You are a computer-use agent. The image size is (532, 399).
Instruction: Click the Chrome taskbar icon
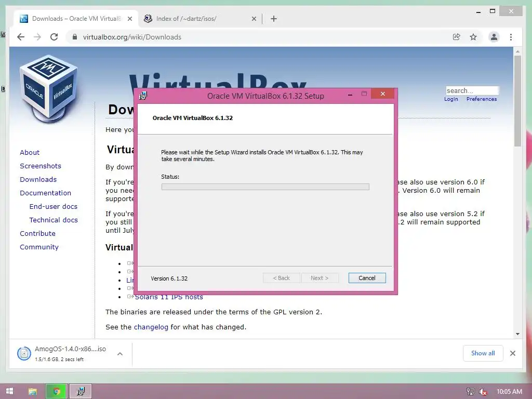(x=57, y=392)
